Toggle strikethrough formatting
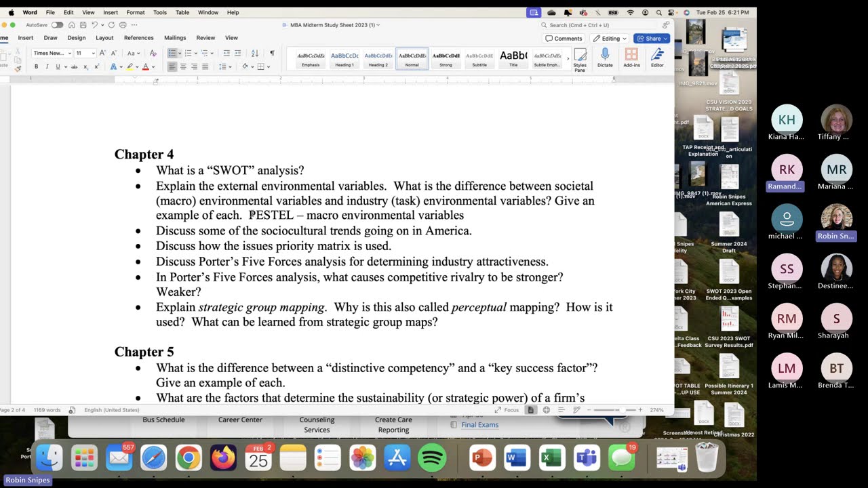 [x=74, y=66]
